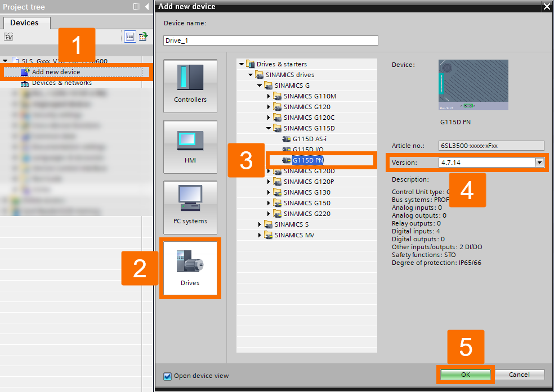
Task: Expand the SINAMICS G150 node
Action: (269, 203)
